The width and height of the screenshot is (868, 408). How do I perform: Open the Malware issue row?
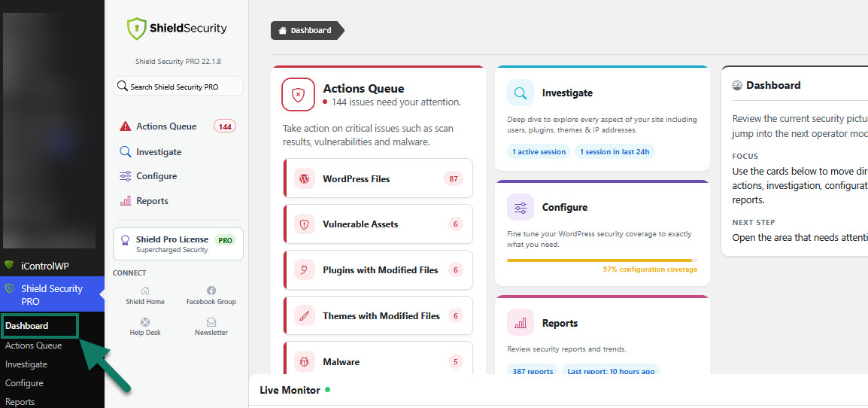(x=378, y=358)
